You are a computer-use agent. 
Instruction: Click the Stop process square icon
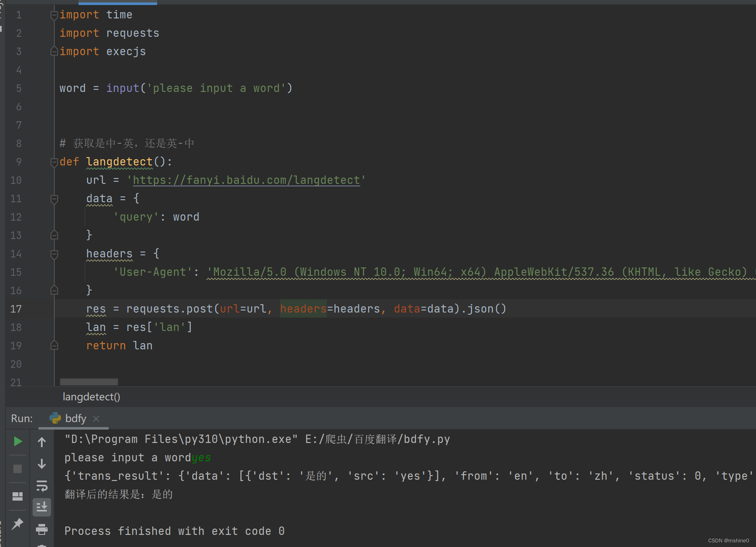18,469
